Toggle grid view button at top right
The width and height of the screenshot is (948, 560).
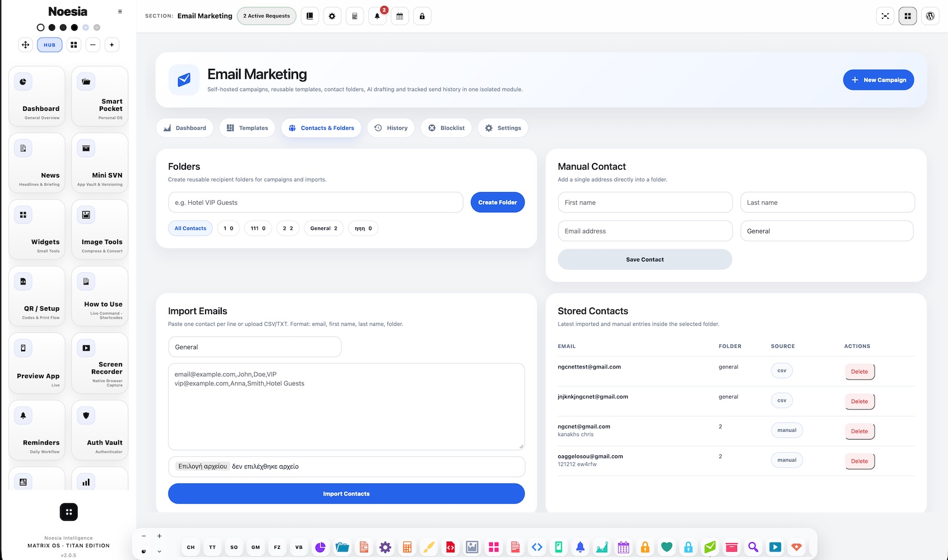click(908, 16)
